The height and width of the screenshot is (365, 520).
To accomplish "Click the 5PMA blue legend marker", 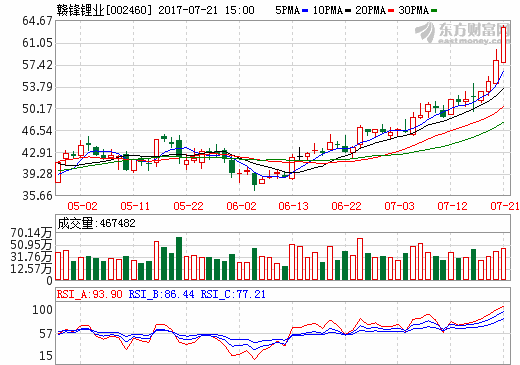I will [305, 11].
